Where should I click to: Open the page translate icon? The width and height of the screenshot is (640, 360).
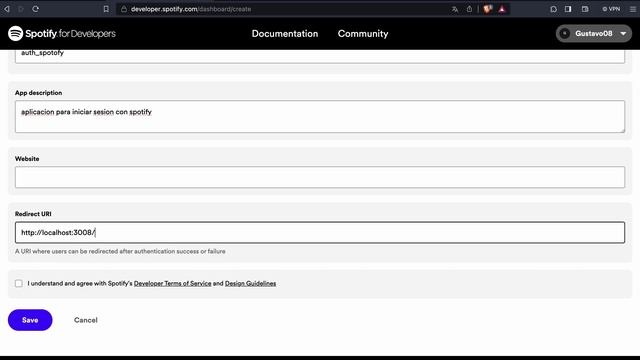[455, 9]
